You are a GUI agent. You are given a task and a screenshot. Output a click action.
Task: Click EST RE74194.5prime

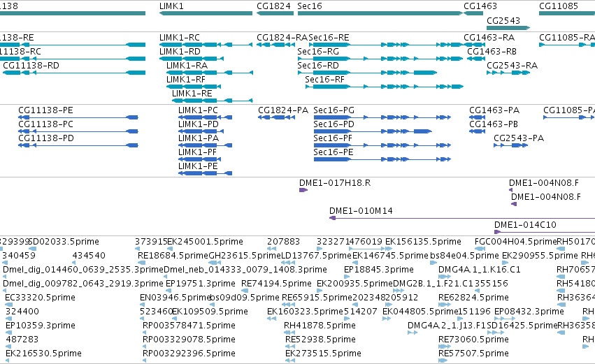pyautogui.click(x=276, y=284)
